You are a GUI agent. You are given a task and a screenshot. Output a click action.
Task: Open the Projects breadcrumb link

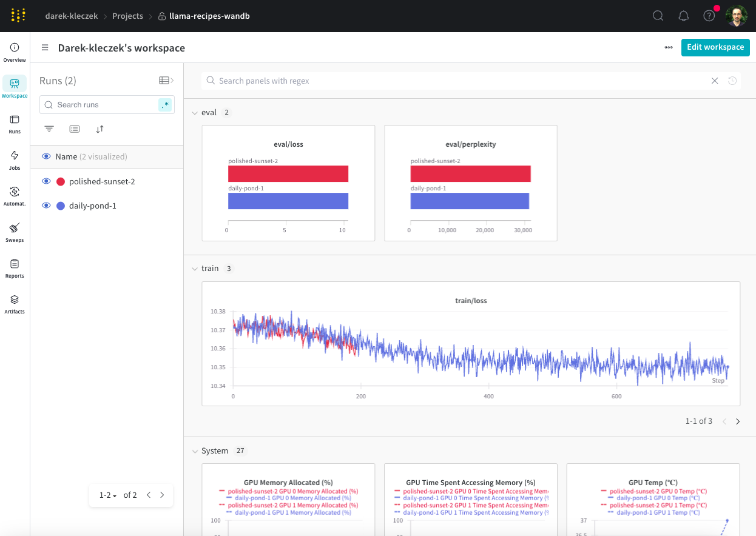[127, 16]
